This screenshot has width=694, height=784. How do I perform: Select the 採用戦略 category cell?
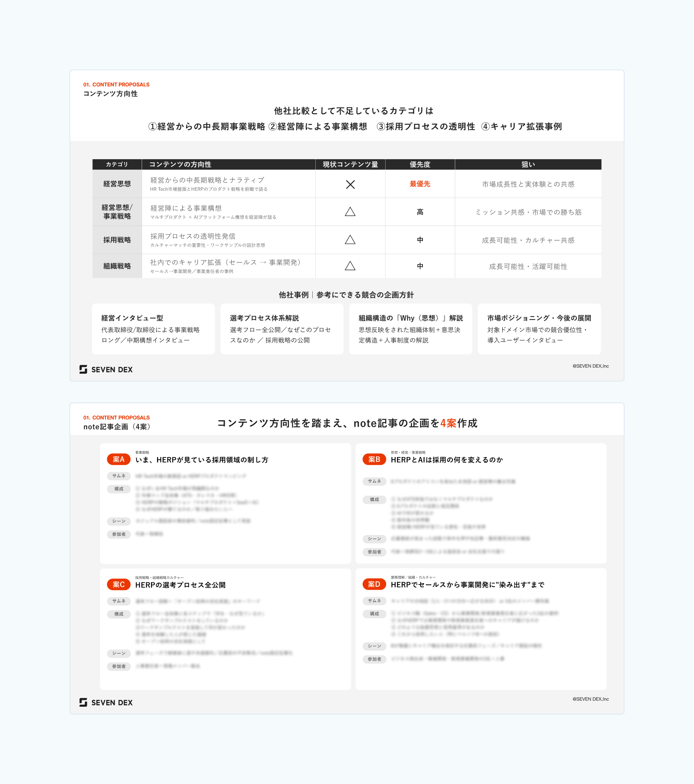click(x=117, y=240)
